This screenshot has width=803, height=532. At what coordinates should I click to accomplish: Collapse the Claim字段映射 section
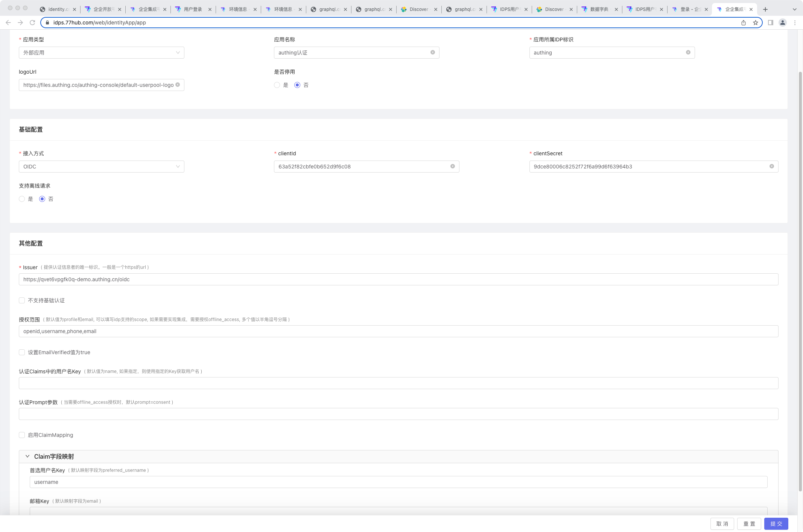click(x=27, y=456)
